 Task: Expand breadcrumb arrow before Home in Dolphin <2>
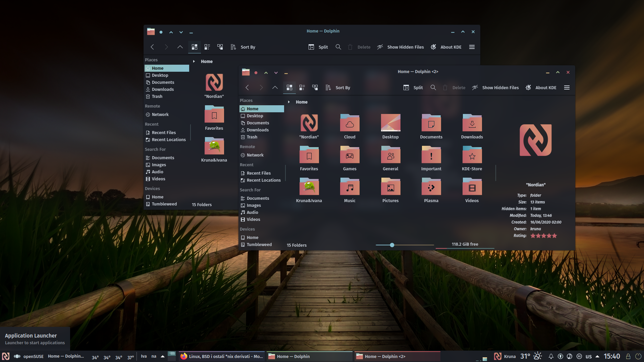(289, 102)
